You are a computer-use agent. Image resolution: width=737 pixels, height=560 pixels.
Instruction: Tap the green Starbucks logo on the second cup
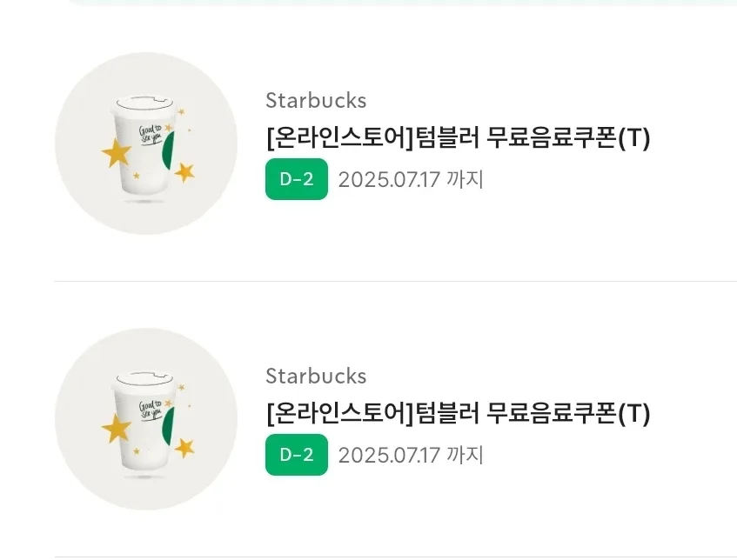(x=168, y=425)
